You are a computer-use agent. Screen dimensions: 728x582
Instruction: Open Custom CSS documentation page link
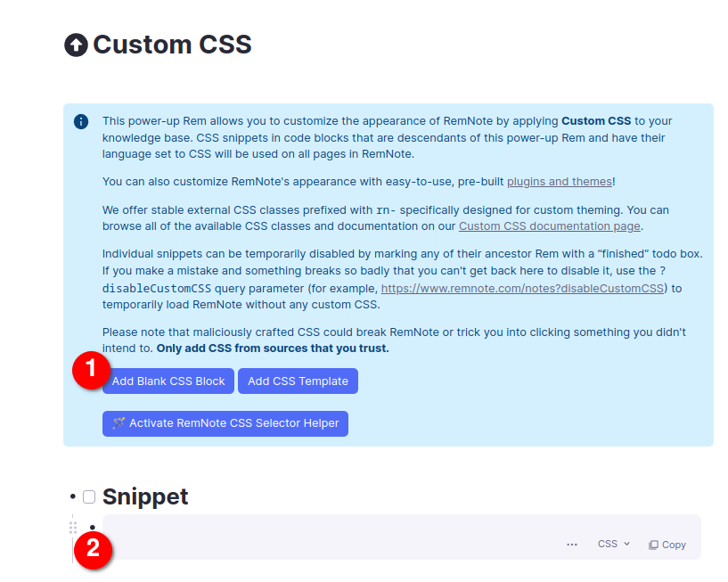click(x=549, y=225)
